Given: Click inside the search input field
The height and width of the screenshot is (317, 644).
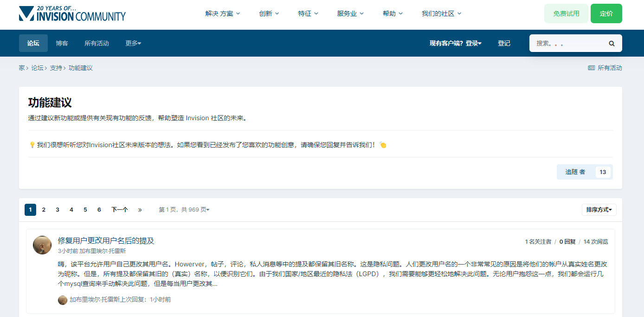Looking at the screenshot, I should (566, 43).
